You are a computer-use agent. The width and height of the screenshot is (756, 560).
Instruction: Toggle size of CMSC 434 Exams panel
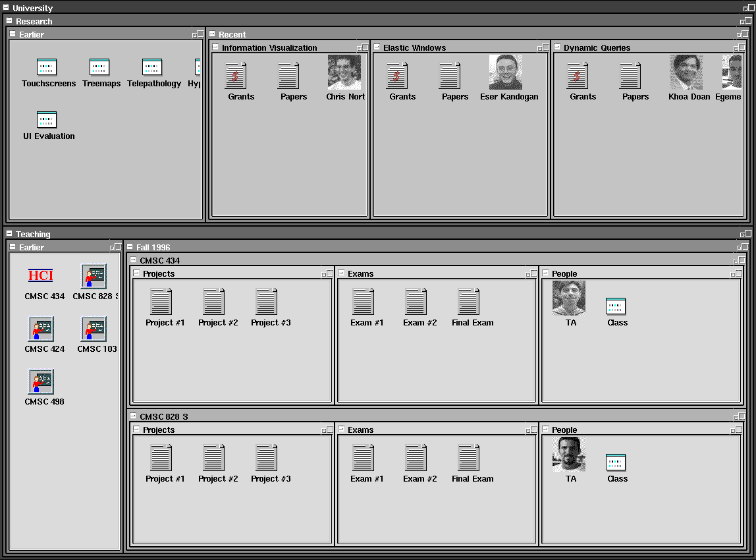click(531, 273)
